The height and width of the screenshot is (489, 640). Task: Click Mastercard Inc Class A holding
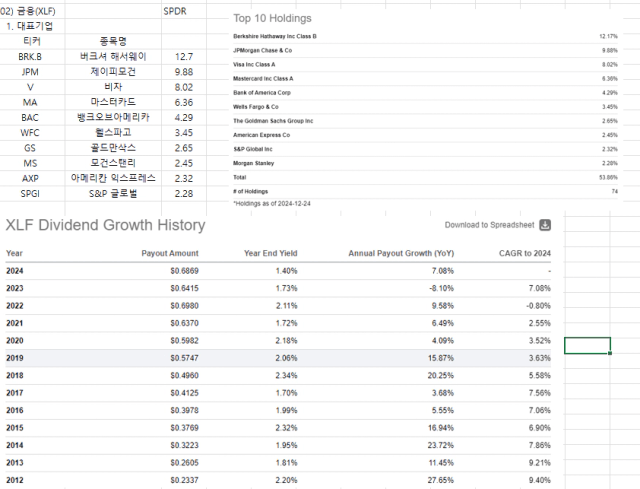[x=263, y=79]
